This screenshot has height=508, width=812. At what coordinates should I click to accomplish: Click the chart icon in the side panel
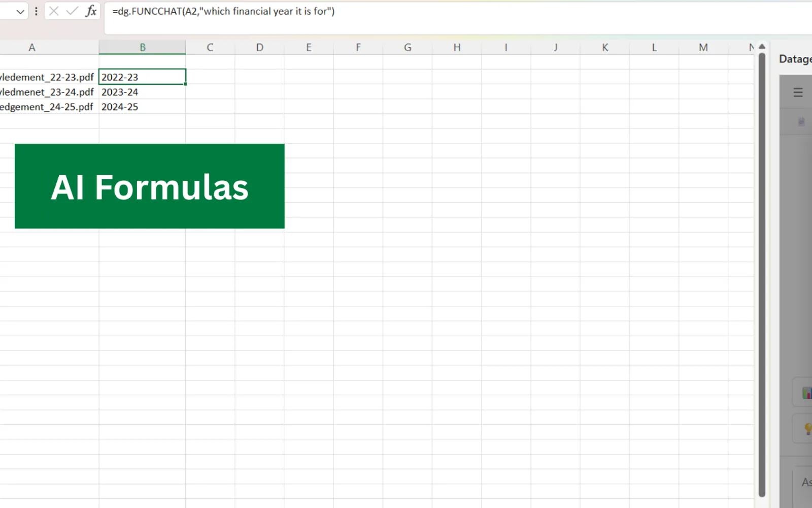click(x=806, y=392)
